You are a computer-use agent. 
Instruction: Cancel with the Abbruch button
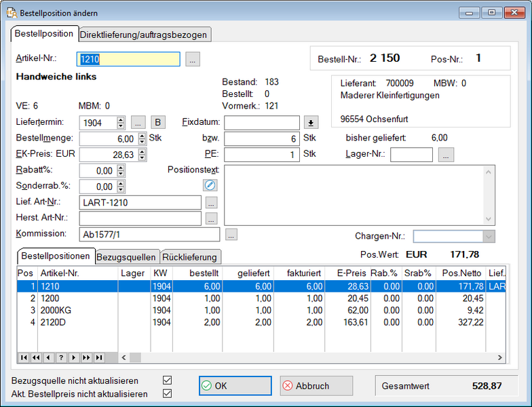coord(316,385)
